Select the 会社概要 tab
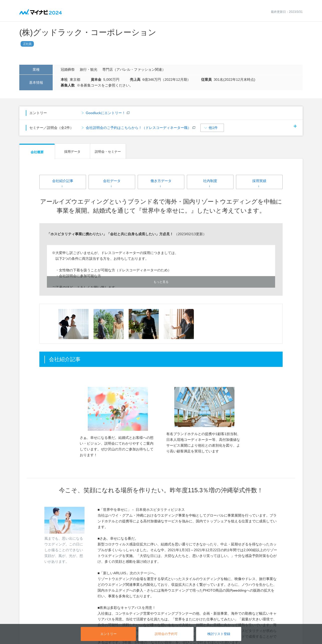322x644 pixels. click(37, 152)
